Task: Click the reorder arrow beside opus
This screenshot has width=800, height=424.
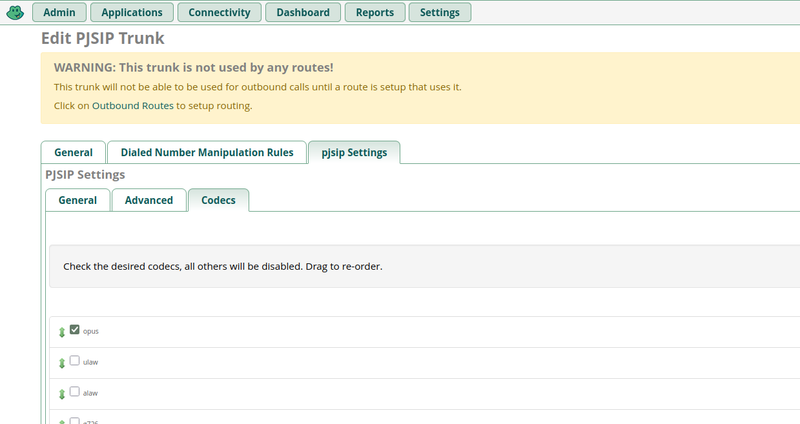Action: (62, 332)
